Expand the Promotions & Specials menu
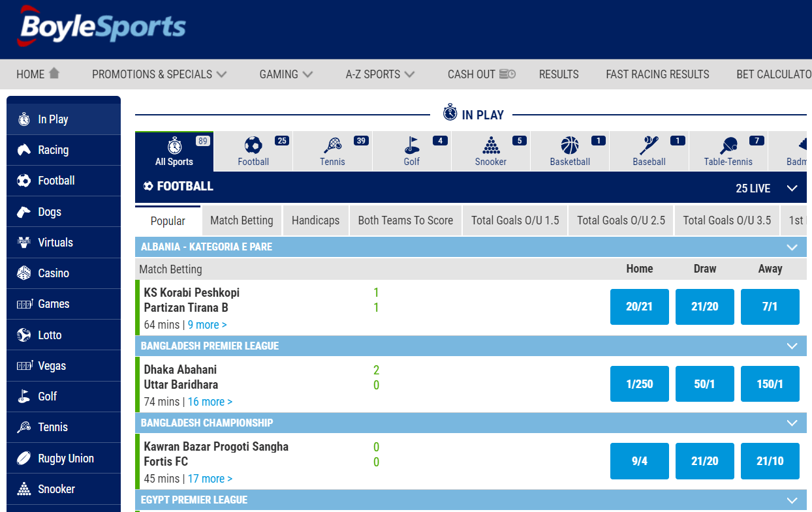Image resolution: width=812 pixels, height=512 pixels. point(159,74)
